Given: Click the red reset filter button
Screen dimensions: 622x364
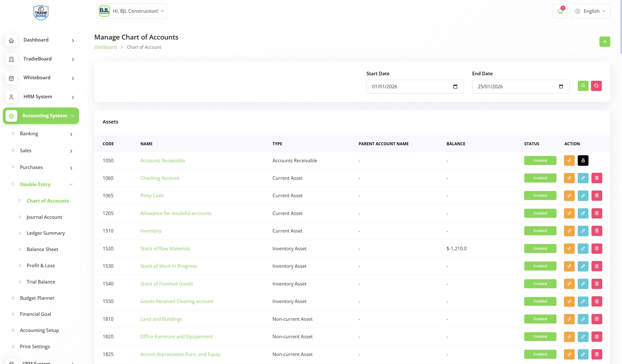Looking at the screenshot, I should 596,86.
